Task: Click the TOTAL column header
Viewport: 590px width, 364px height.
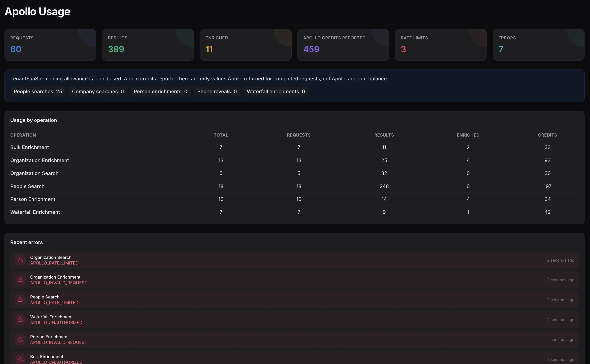Action: tap(221, 135)
